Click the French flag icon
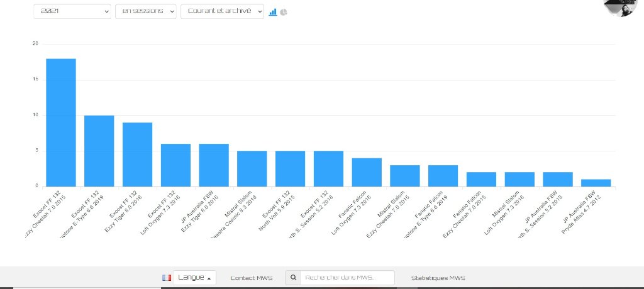 (166, 278)
